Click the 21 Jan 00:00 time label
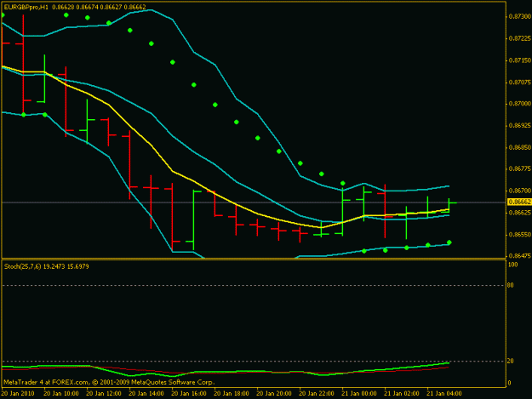 point(359,394)
